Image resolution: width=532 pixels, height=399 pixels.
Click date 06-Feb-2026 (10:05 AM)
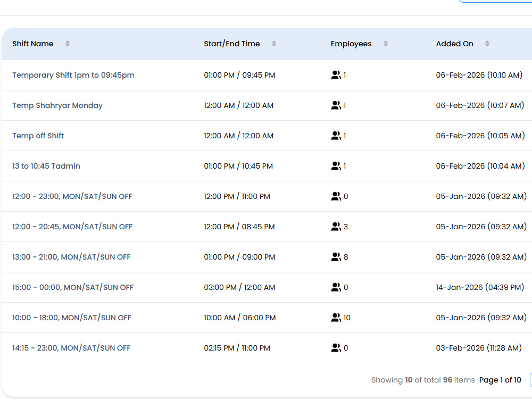click(x=480, y=136)
